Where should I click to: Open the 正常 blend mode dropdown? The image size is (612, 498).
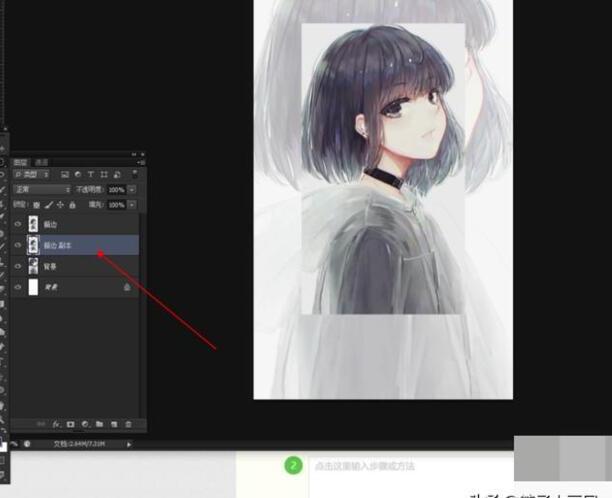click(42, 190)
